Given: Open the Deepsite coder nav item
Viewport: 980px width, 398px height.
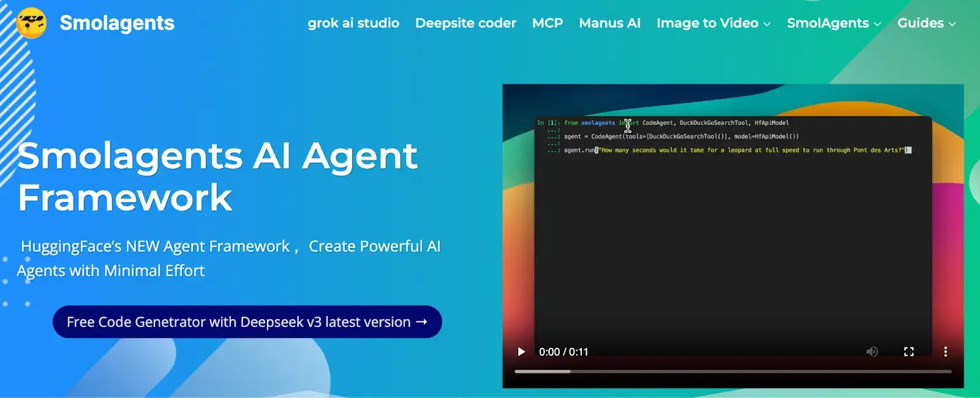Looking at the screenshot, I should point(466,23).
